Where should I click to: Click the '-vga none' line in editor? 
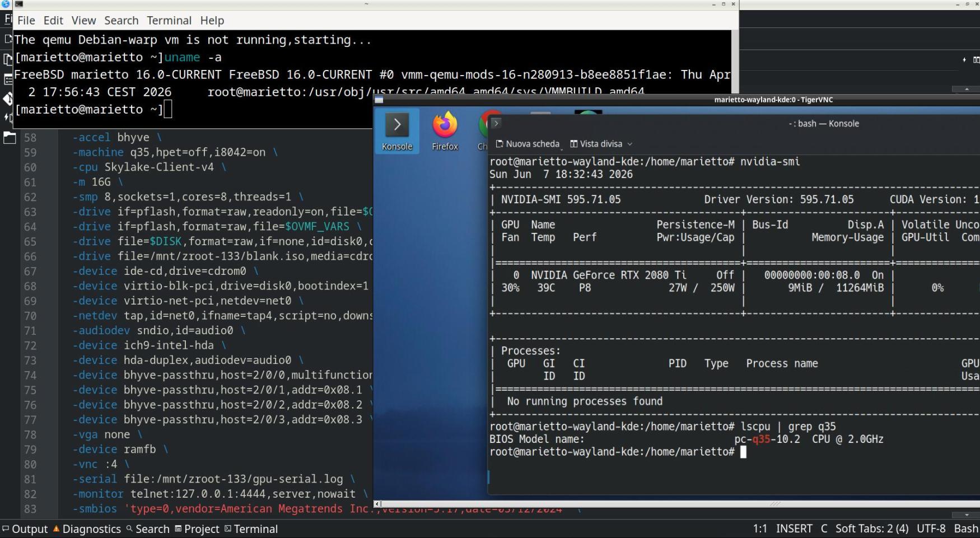point(107,434)
